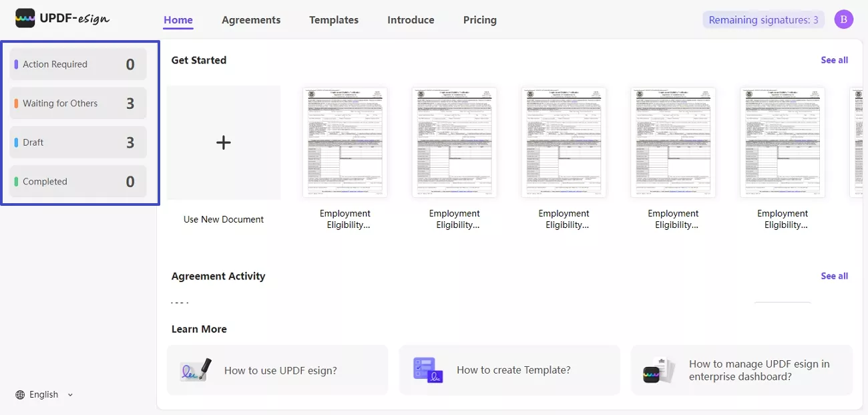Open enterprise dashboard help card

coord(742,370)
